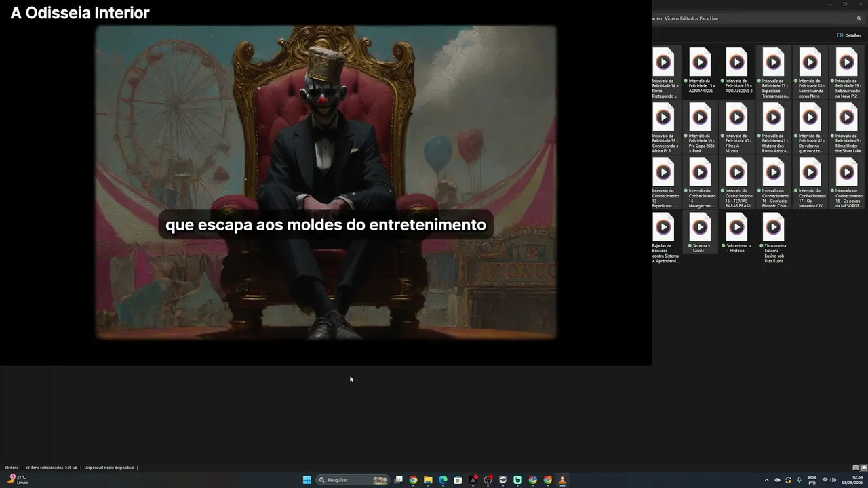
Task: Select file Sobrevivencia + Historia
Action: pos(737,233)
